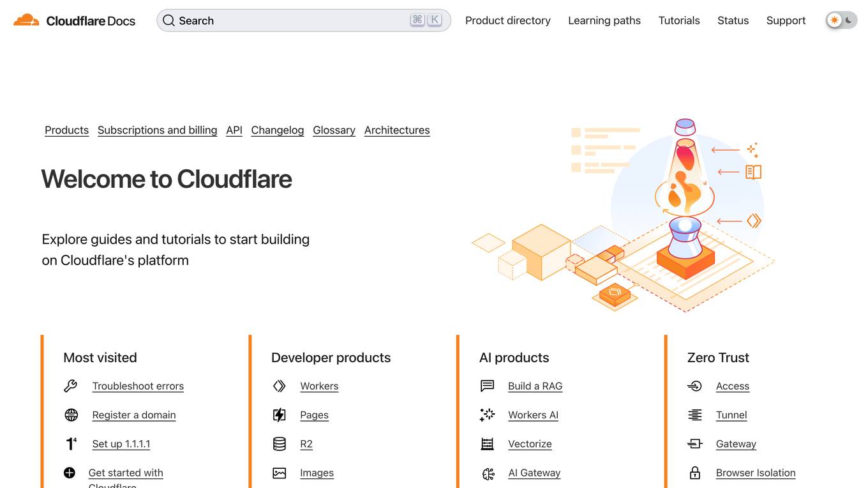Click the lightning bolt Pages icon

[279, 415]
